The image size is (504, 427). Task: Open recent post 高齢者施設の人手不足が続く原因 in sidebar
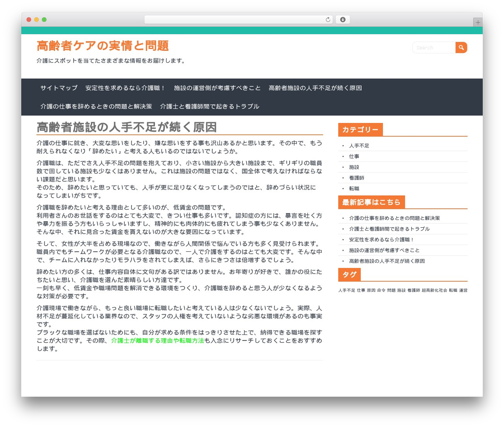[387, 261]
